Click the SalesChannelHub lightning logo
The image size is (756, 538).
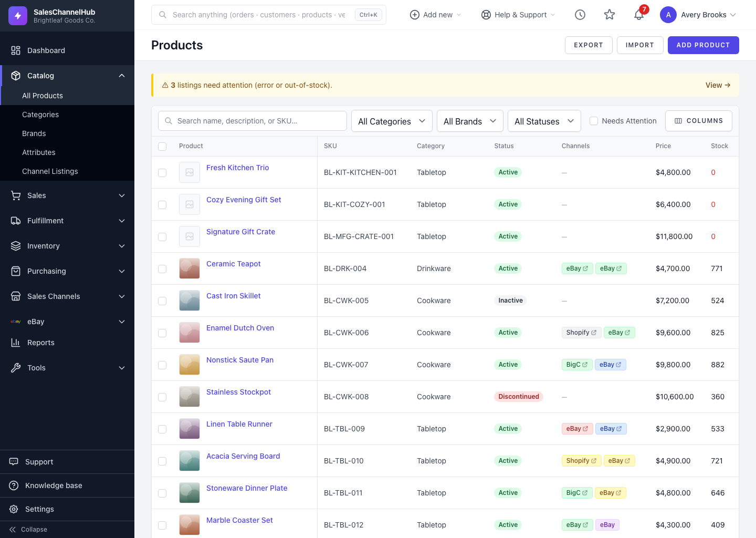coord(18,16)
